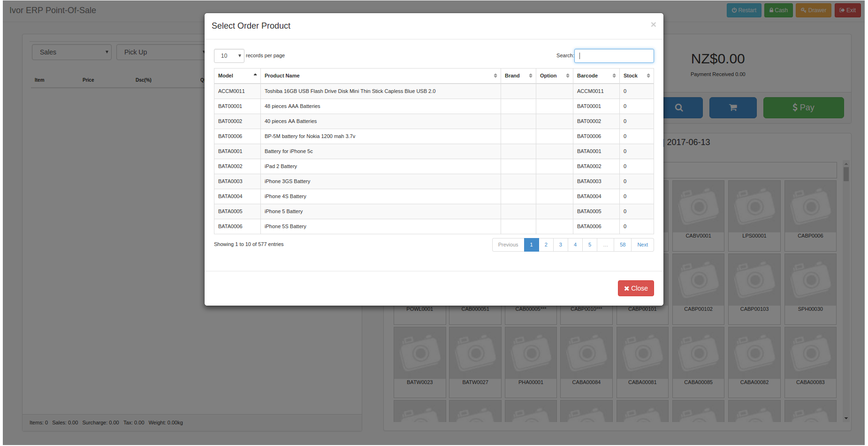The height and width of the screenshot is (446, 868).
Task: Go to page 2 of results
Action: pyautogui.click(x=546, y=245)
